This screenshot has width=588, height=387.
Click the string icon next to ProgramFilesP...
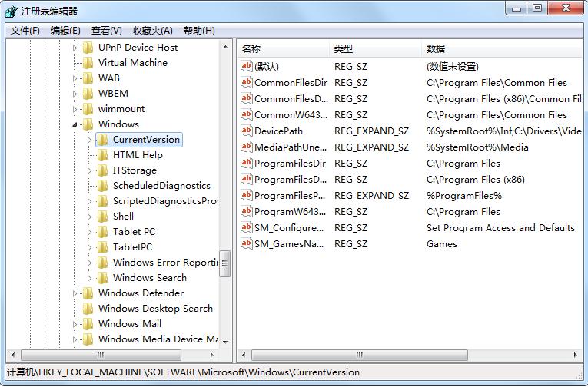(x=247, y=195)
